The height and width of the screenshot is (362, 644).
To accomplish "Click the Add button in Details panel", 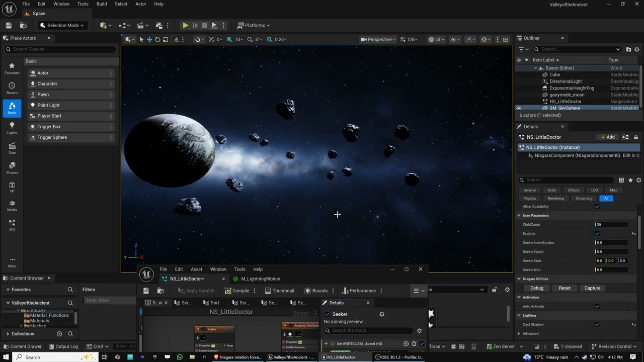I will click(607, 137).
